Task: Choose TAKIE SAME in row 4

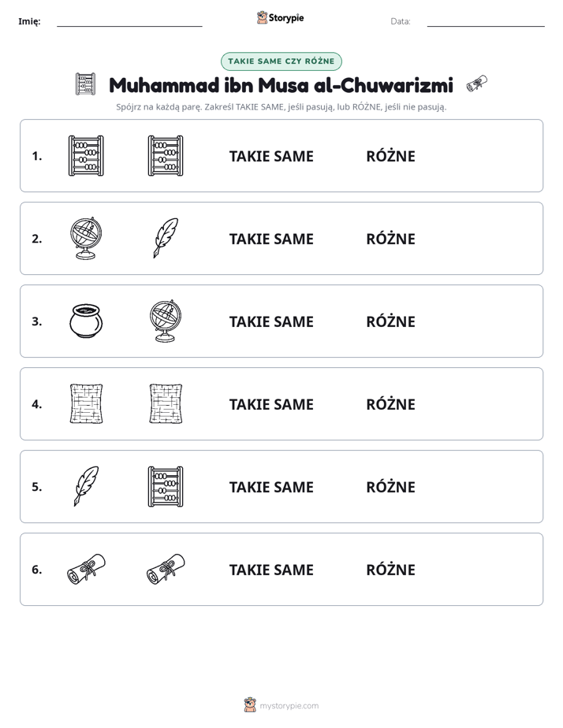Action: [271, 404]
